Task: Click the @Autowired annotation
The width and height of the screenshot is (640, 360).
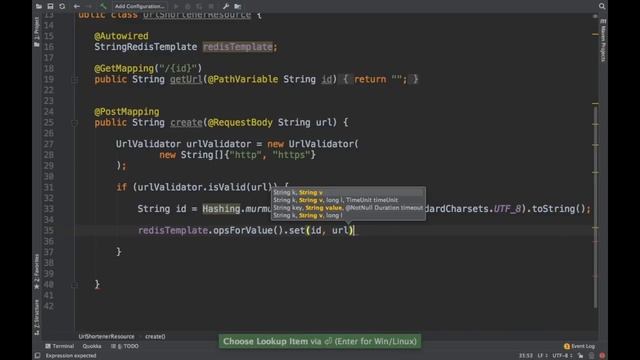Action: click(121, 36)
